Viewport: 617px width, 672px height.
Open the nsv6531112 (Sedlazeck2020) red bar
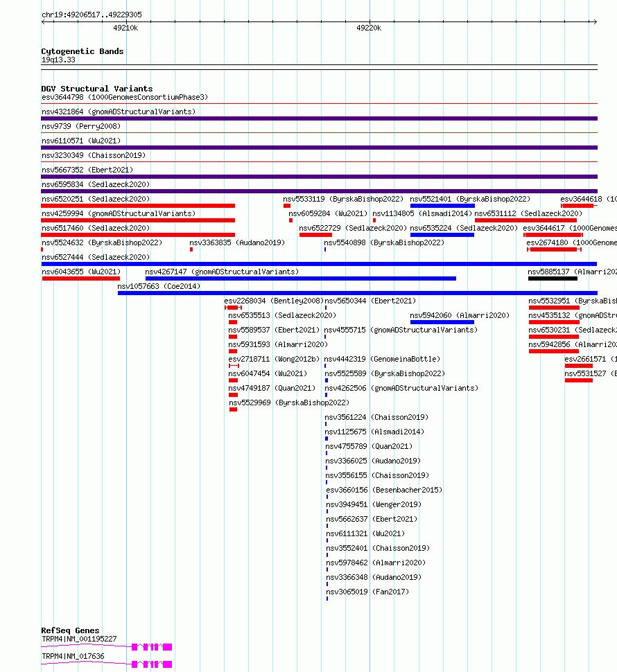[525, 220]
